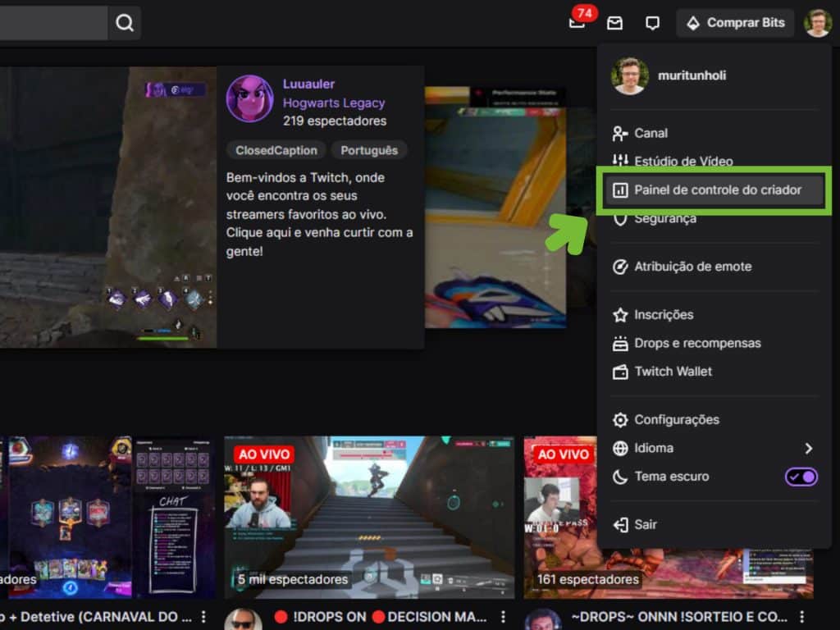This screenshot has height=630, width=840.
Task: Enable light mode via Tema escuro switch
Action: coord(801,477)
